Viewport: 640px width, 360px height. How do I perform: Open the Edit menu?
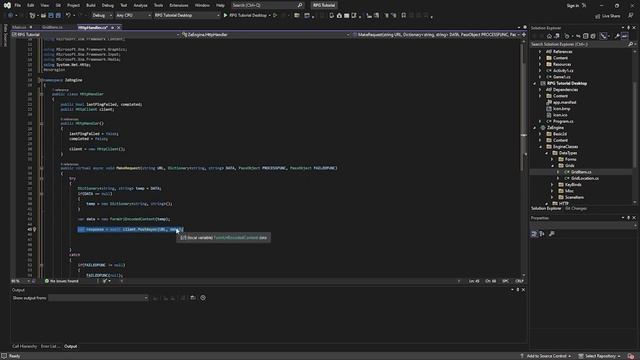(x=31, y=5)
